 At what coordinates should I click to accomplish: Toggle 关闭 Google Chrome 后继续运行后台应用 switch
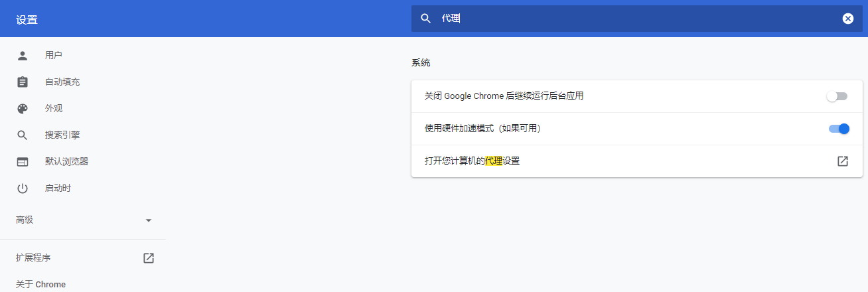click(x=837, y=96)
